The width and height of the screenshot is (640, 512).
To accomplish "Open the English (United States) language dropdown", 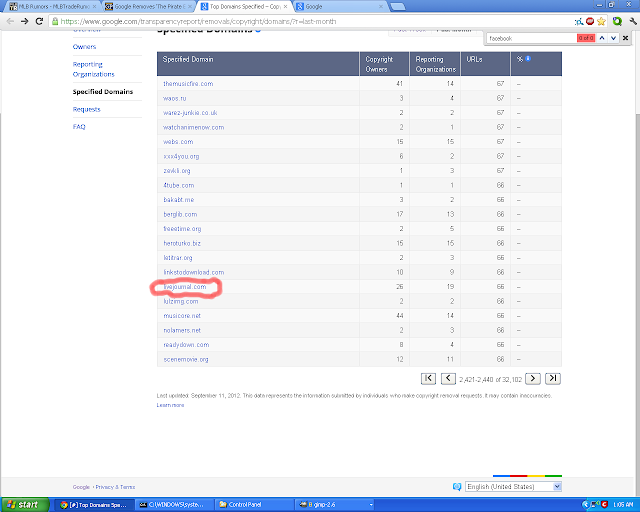I will click(513, 486).
